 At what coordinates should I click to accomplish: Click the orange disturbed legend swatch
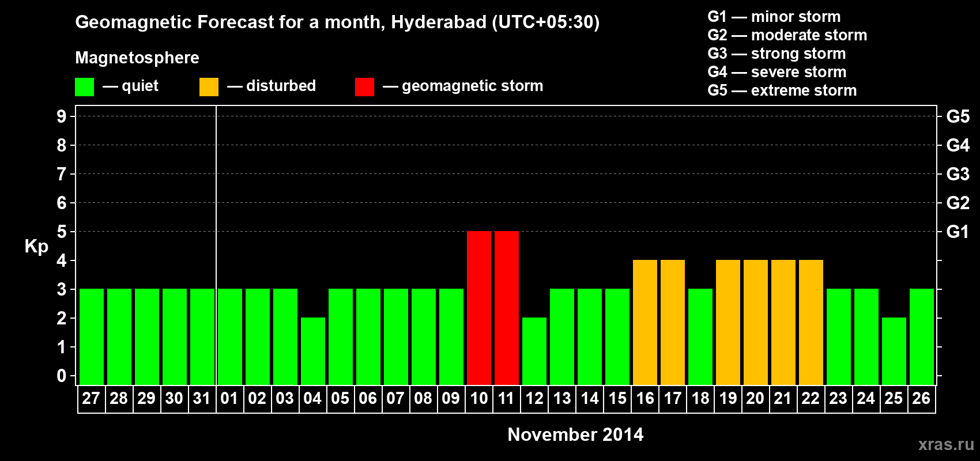209,87
